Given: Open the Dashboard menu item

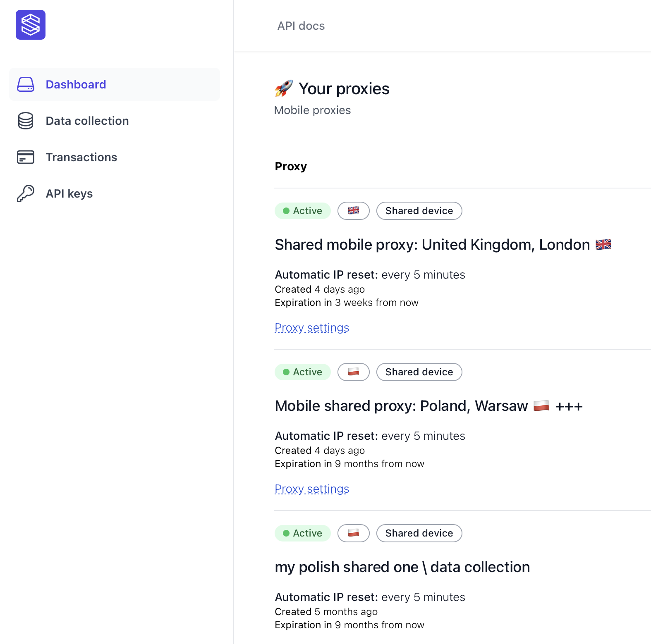Looking at the screenshot, I should [76, 84].
